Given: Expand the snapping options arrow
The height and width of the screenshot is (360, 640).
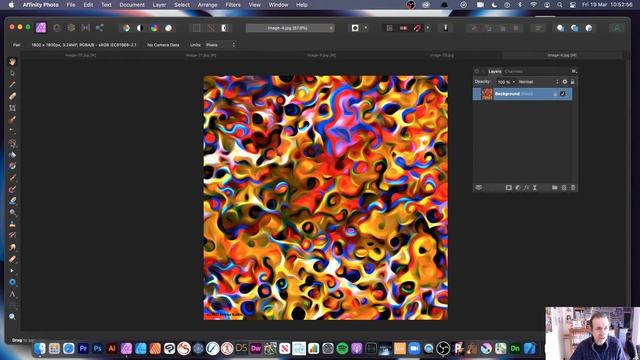Looking at the screenshot, I should coord(428,28).
